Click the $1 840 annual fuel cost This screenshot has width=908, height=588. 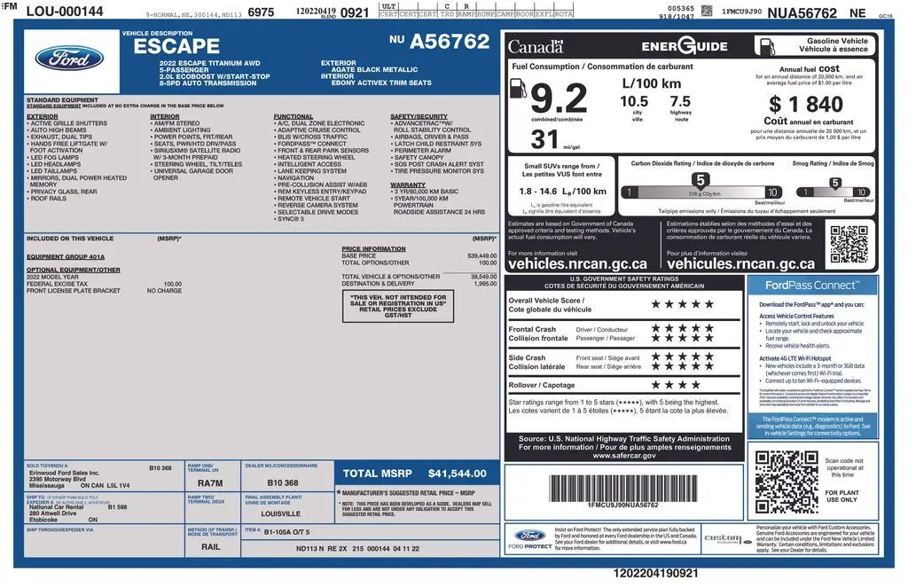(805, 105)
